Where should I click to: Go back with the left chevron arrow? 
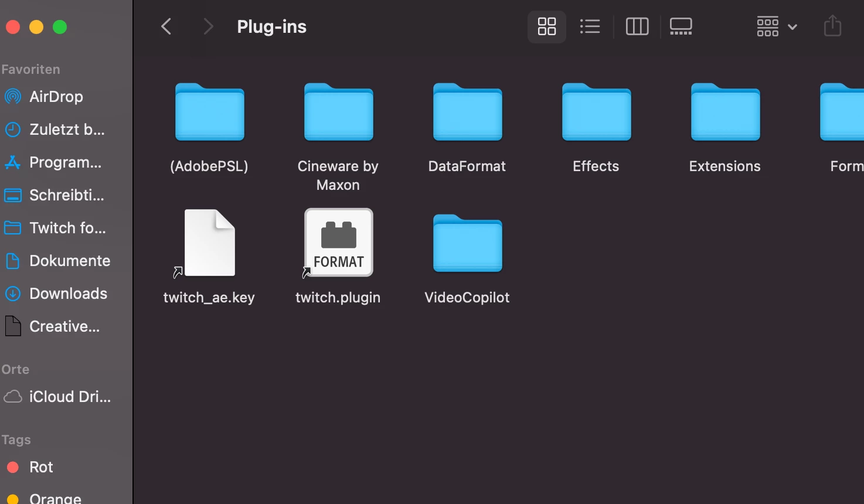166,26
